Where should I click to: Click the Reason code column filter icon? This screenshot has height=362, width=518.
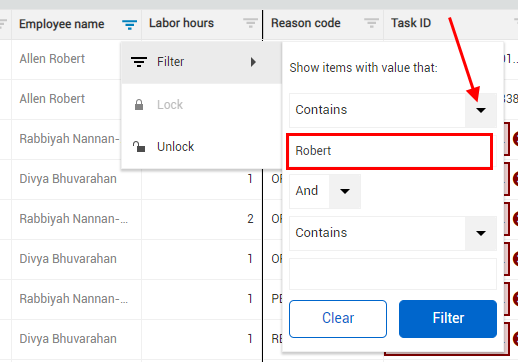[x=371, y=23]
